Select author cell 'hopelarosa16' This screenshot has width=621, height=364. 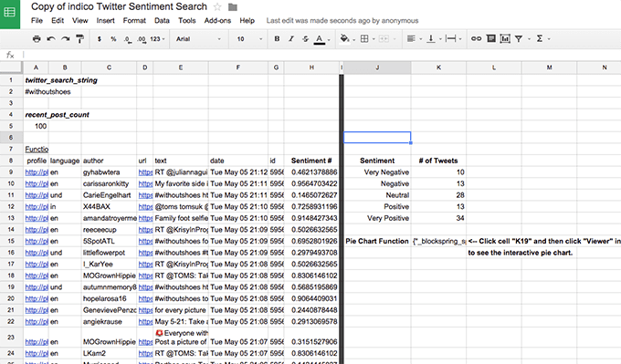click(x=109, y=298)
